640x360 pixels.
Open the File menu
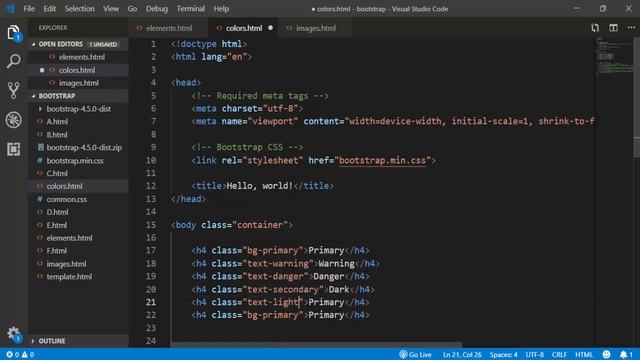pos(29,9)
